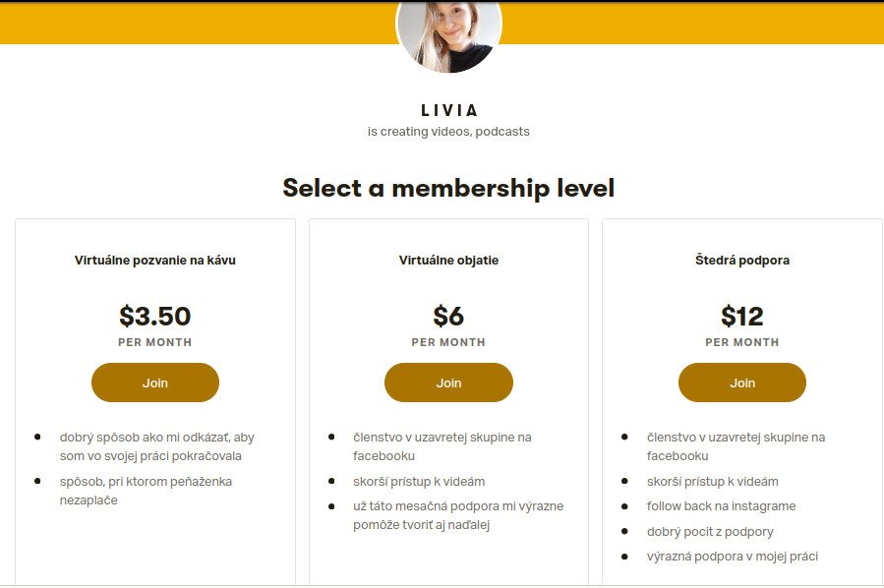Click the $6 price label
This screenshot has width=884, height=588.
[448, 317]
